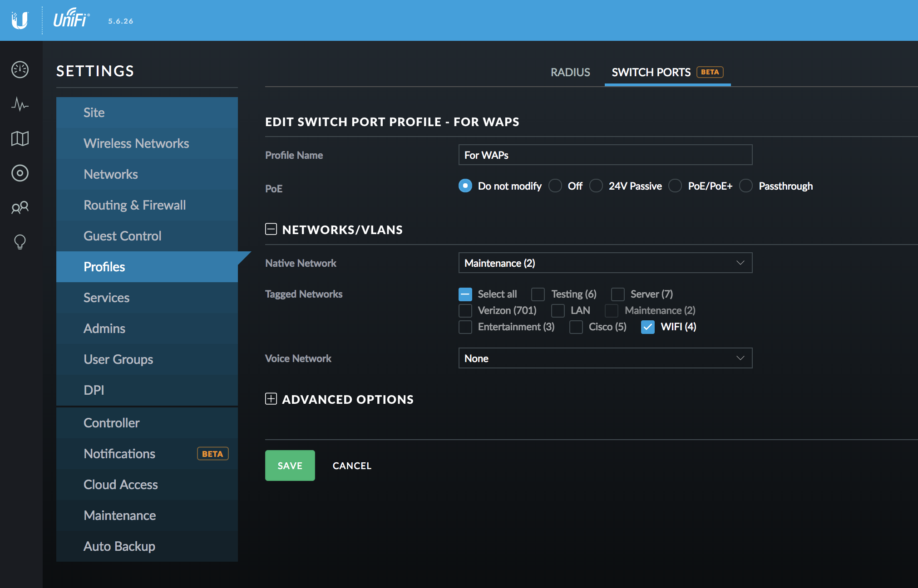
Task: Click the Profiles menu item
Action: 104,266
